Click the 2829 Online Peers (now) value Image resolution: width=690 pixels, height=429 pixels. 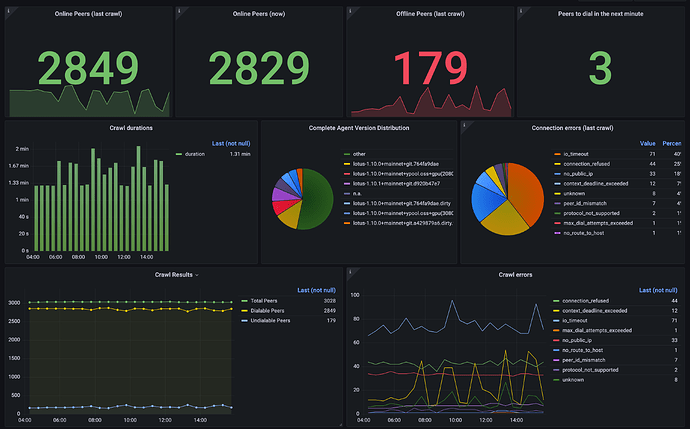[259, 67]
